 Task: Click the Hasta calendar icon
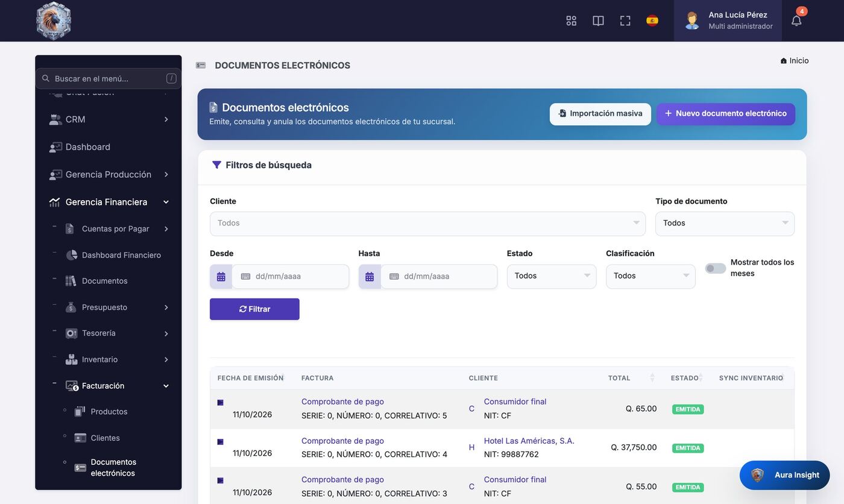click(370, 277)
